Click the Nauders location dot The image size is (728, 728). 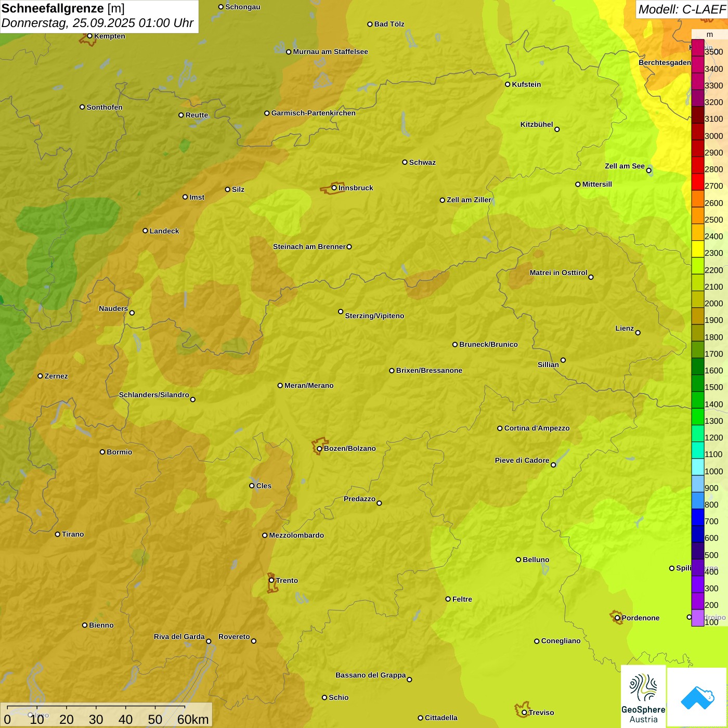pyautogui.click(x=132, y=313)
